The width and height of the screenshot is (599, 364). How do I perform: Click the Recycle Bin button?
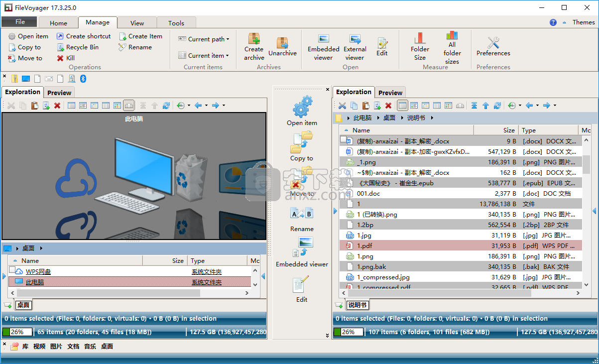click(77, 47)
